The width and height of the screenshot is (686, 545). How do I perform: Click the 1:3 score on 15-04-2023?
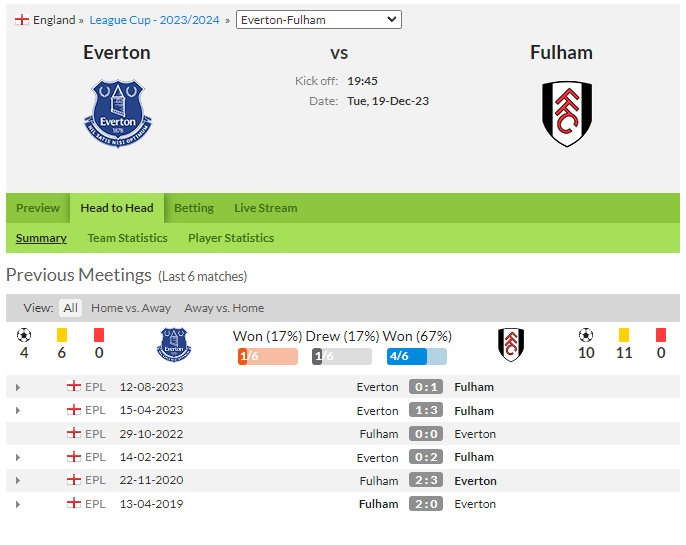pos(426,410)
